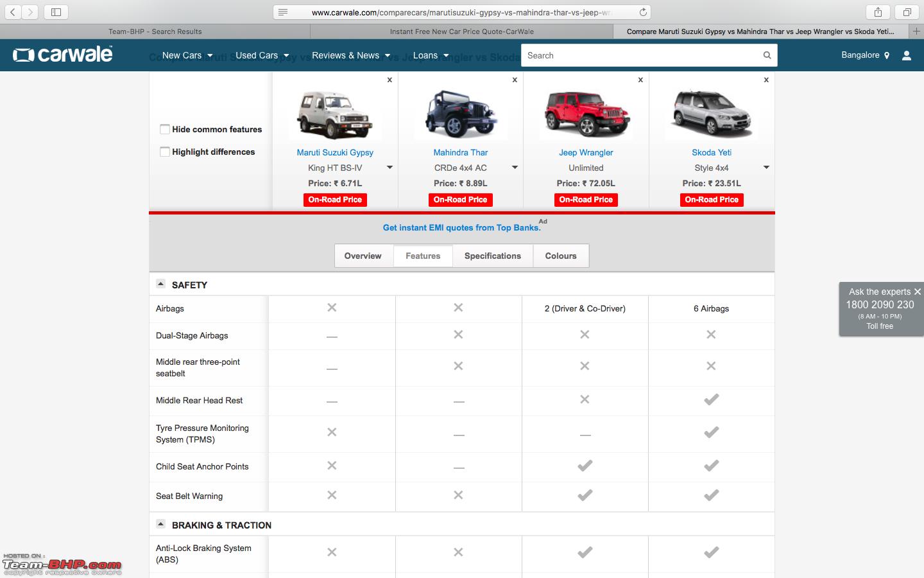Remove Skoda Yeti from comparison

tap(766, 80)
